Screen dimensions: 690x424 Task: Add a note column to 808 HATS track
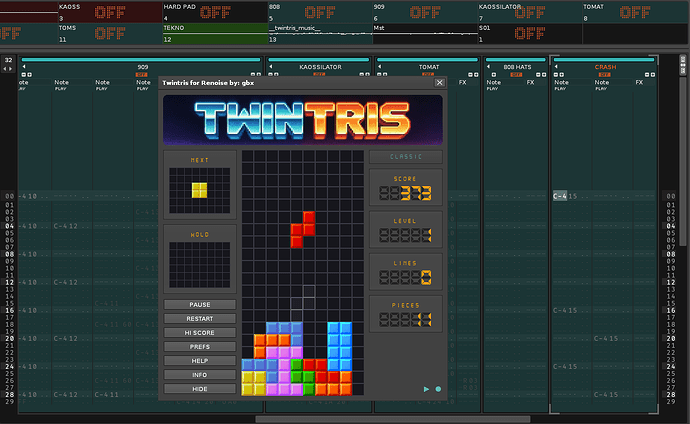tap(494, 75)
